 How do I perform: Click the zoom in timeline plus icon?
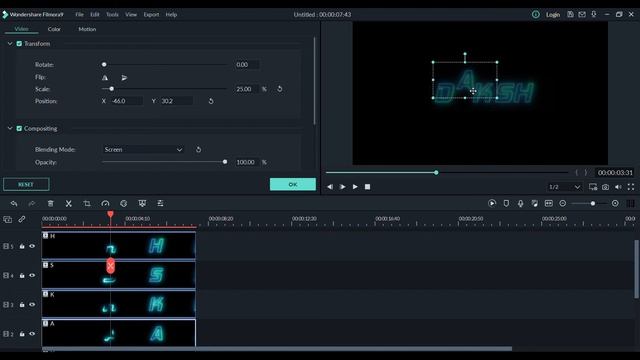point(615,203)
